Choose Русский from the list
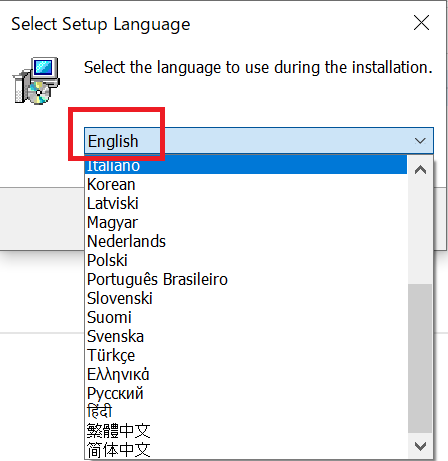Viewport: 448px width, 461px height. point(246,393)
